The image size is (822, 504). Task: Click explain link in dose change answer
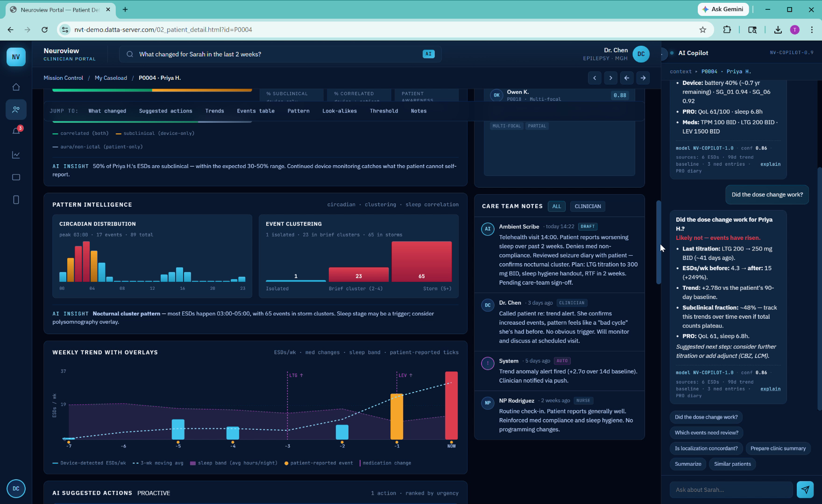(770, 389)
